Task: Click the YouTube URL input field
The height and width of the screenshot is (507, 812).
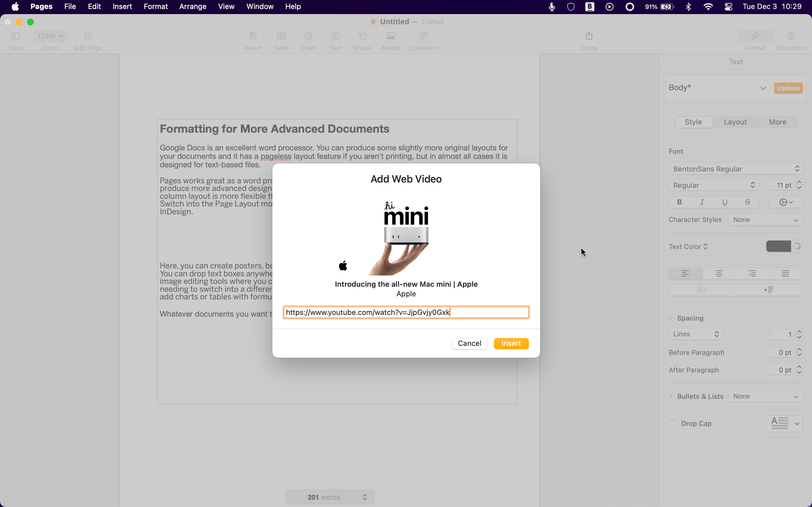Action: tap(406, 312)
